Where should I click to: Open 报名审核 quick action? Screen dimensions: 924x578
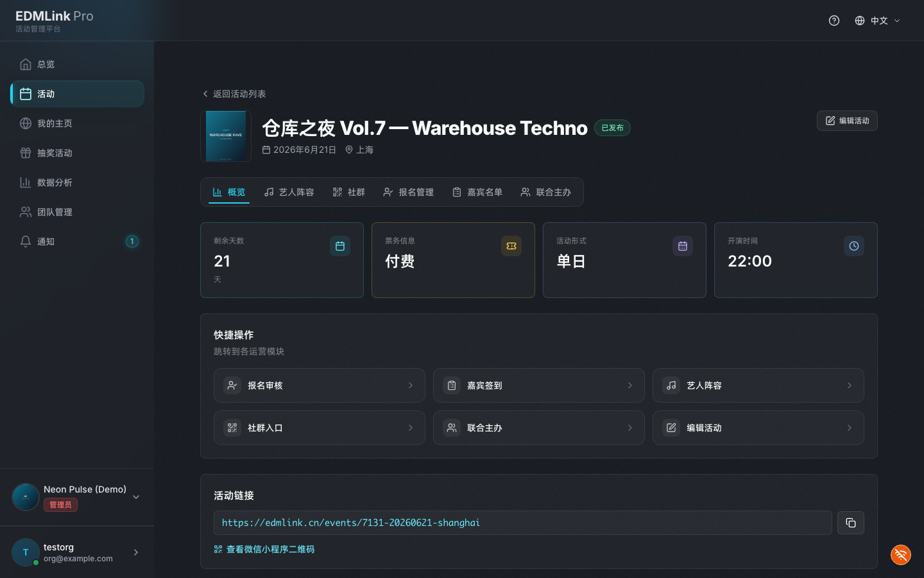[320, 385]
